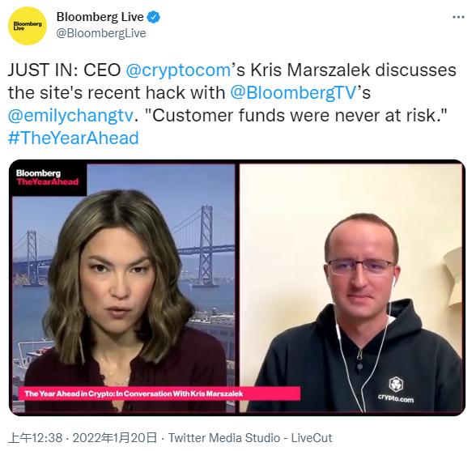The width and height of the screenshot is (476, 451).
Task: Select the #TheYearAhead hashtag
Action: (x=74, y=138)
